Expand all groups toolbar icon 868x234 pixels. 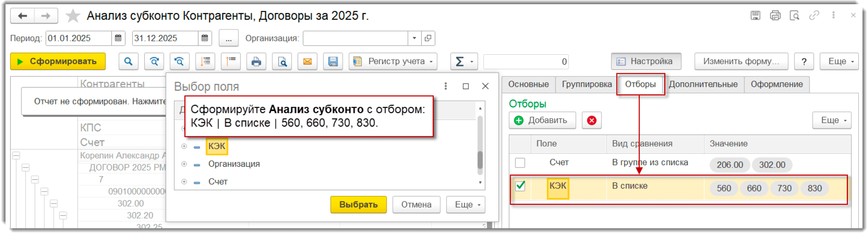205,61
